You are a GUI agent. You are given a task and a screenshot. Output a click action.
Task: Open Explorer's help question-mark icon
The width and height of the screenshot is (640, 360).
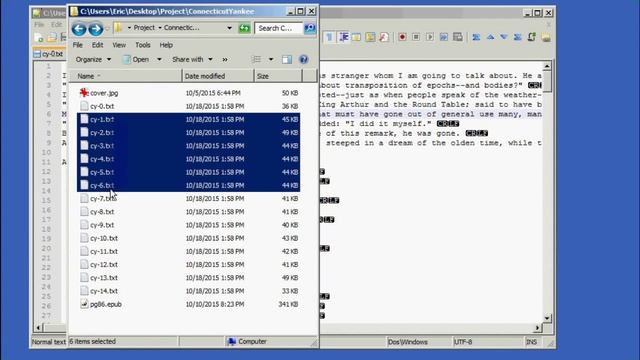[303, 60]
